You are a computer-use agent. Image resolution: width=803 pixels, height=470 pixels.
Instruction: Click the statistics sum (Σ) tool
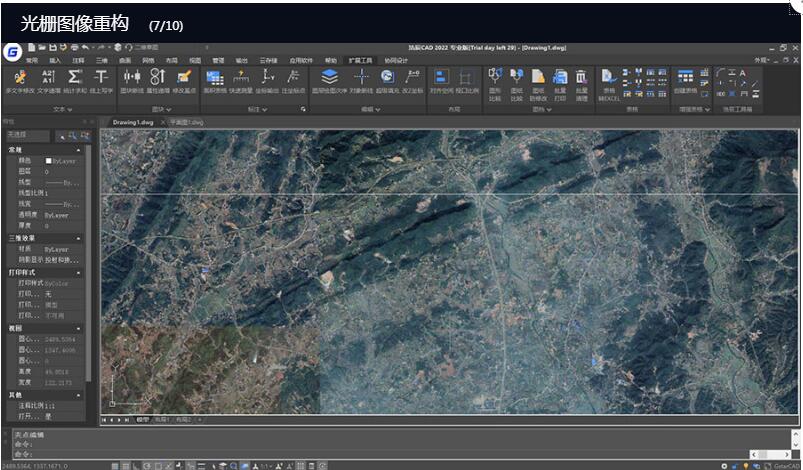pyautogui.click(x=74, y=79)
